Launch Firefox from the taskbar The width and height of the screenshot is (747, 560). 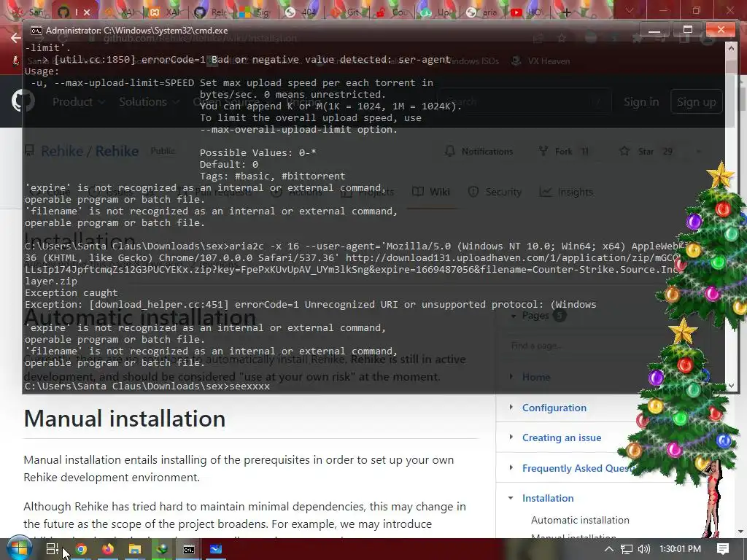click(x=108, y=549)
